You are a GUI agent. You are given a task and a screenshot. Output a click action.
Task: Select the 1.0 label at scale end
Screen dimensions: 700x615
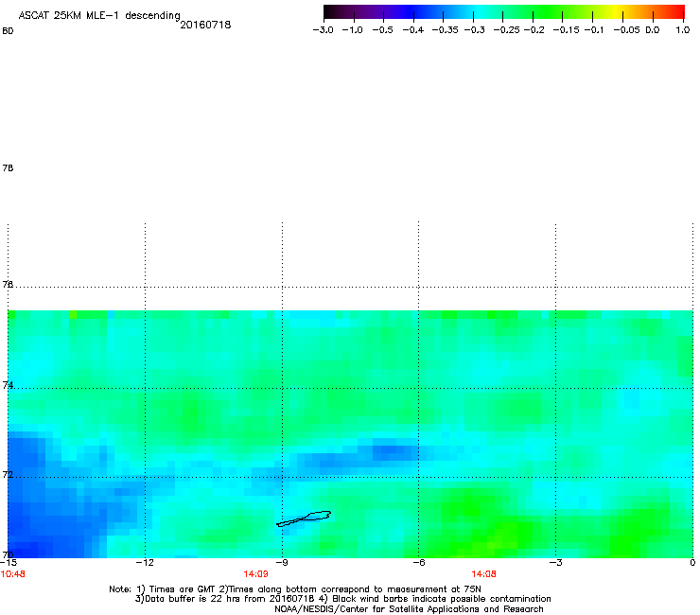click(x=683, y=30)
